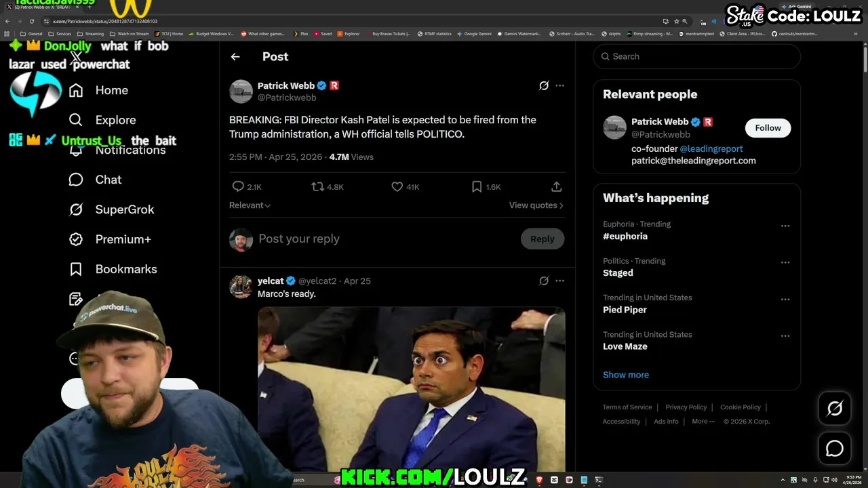Open Cookie Policy footer link

coord(740,407)
